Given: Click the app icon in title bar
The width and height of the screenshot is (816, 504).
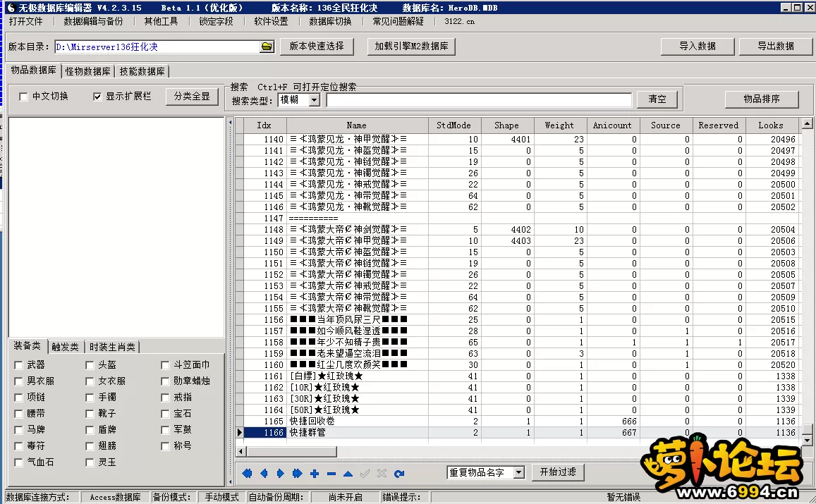Looking at the screenshot, I should (11, 7).
